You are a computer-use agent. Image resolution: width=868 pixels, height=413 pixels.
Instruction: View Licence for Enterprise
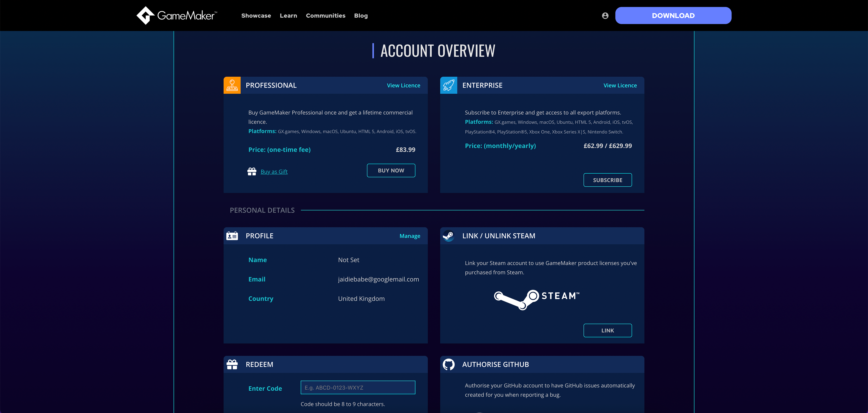point(620,85)
